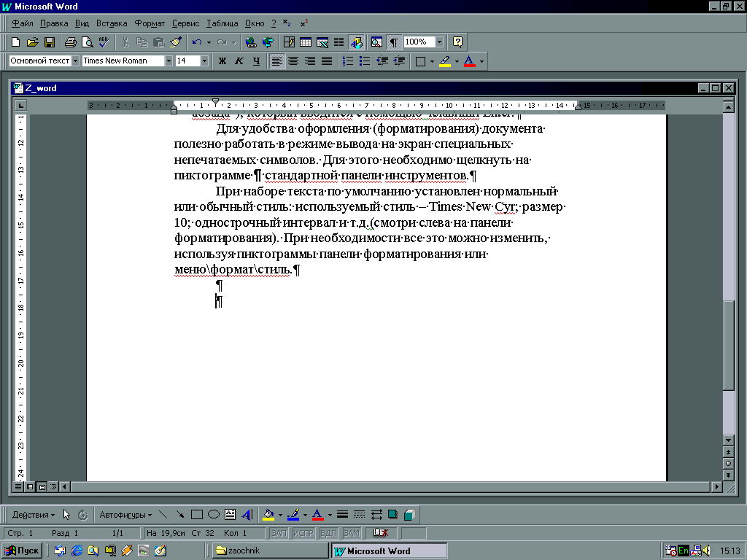The width and height of the screenshot is (747, 560).
Task: Click the Пуск Start button
Action: (x=22, y=551)
